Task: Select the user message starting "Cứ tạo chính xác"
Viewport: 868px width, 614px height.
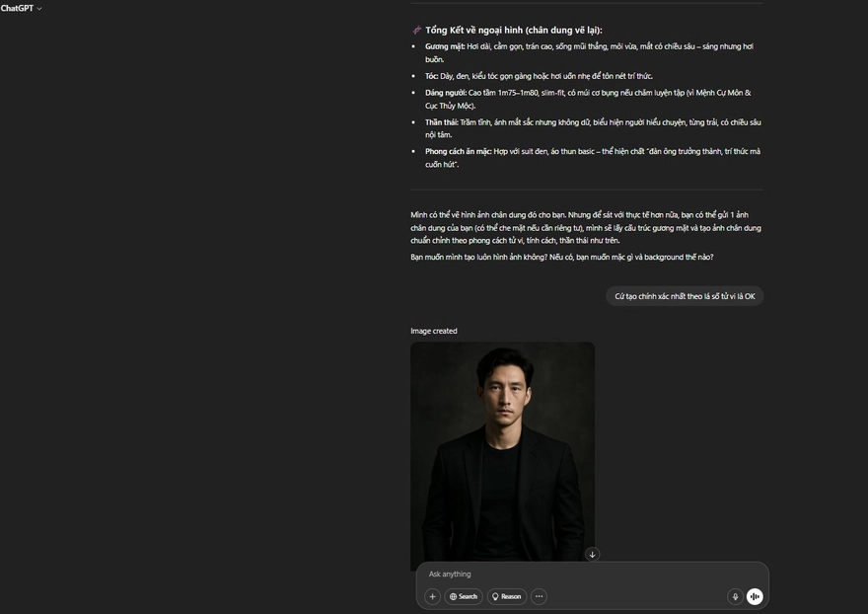Action: pos(685,296)
